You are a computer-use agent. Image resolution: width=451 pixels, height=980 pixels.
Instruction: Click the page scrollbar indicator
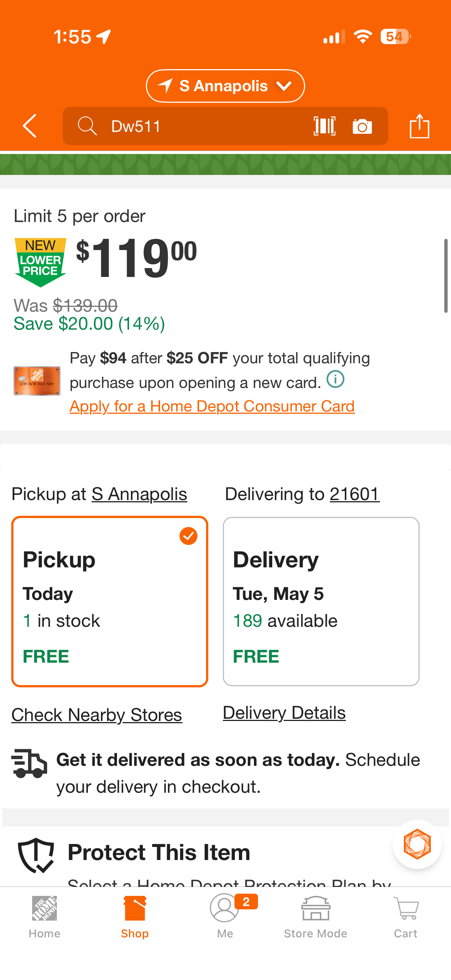click(x=446, y=276)
